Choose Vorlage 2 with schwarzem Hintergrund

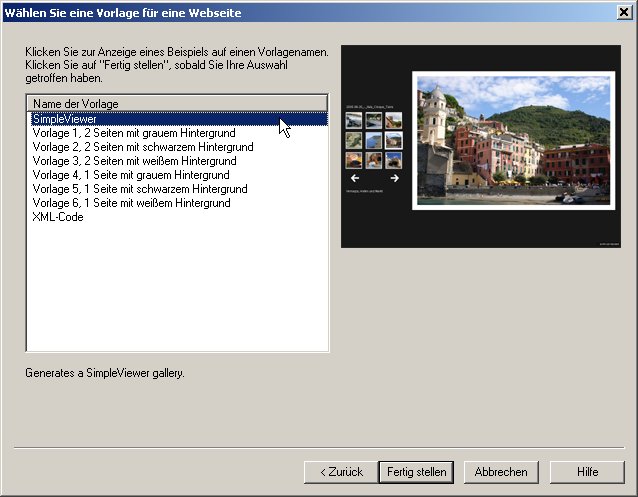[x=142, y=147]
